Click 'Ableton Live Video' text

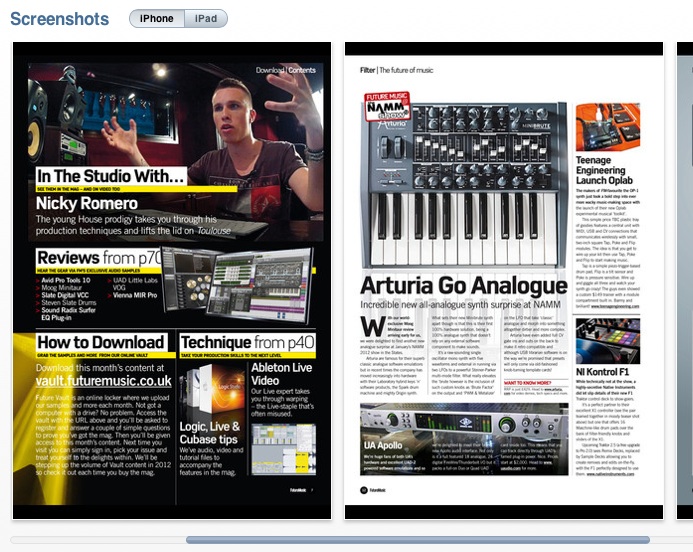pos(282,374)
